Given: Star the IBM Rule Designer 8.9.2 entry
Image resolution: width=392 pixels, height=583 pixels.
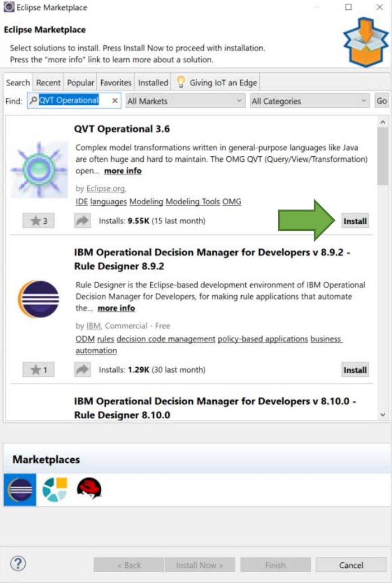Looking at the screenshot, I should [39, 370].
